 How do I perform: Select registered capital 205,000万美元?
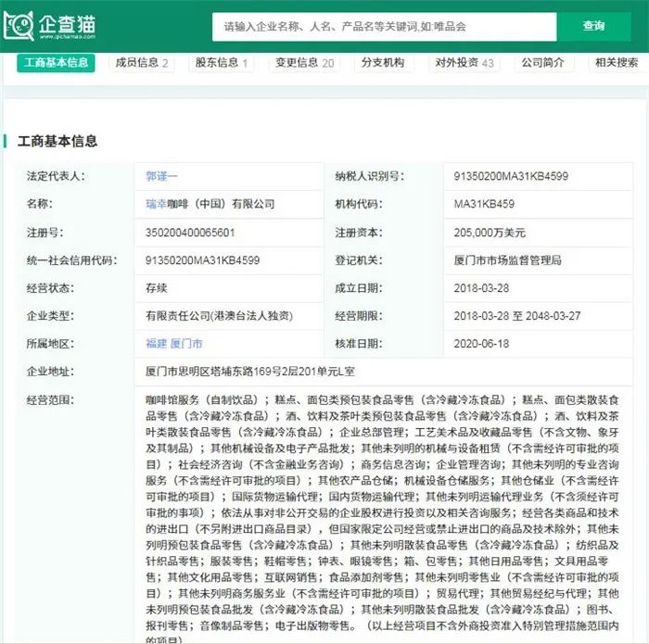490,233
